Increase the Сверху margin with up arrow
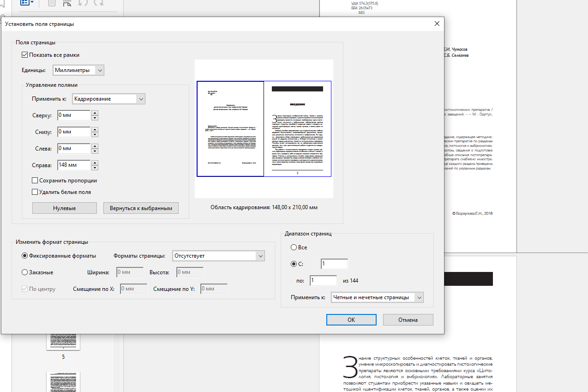 (95, 113)
